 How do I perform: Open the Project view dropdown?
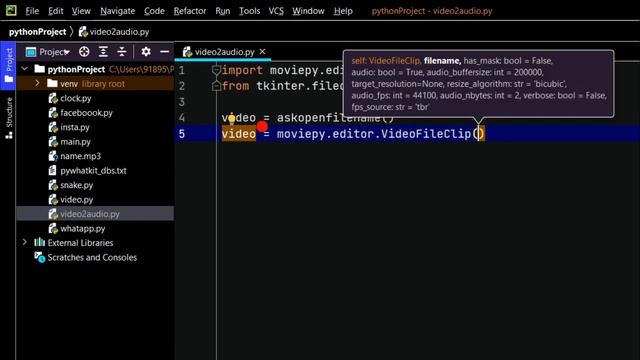48,52
